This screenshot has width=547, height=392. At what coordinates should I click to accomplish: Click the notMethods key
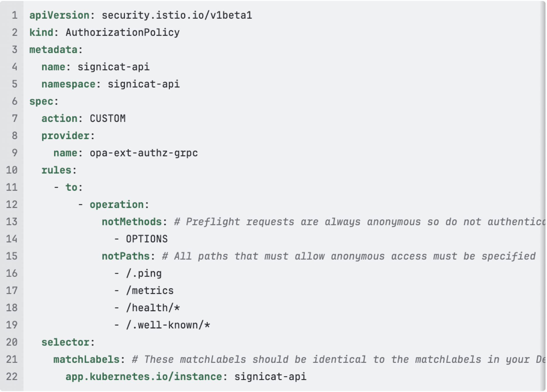tap(131, 222)
